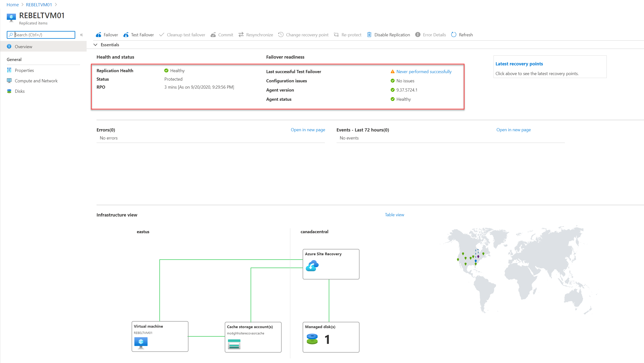The height and width of the screenshot is (363, 644).
Task: Collapse the Essentials section chevron
Action: (95, 45)
